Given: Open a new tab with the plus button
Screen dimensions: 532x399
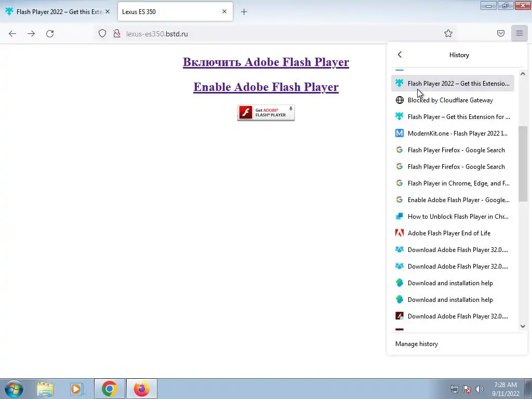Looking at the screenshot, I should click(244, 12).
